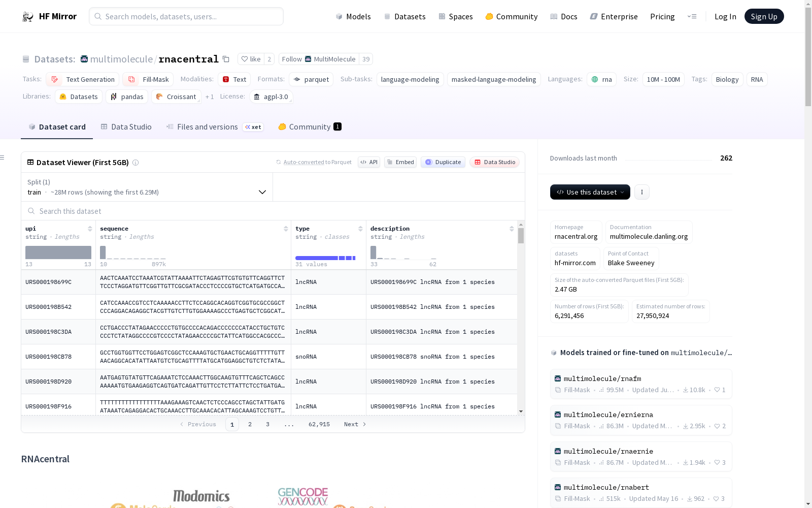This screenshot has height=508, width=812.
Task: Click the magnifier icon in Search this dataset
Action: pyautogui.click(x=31, y=211)
